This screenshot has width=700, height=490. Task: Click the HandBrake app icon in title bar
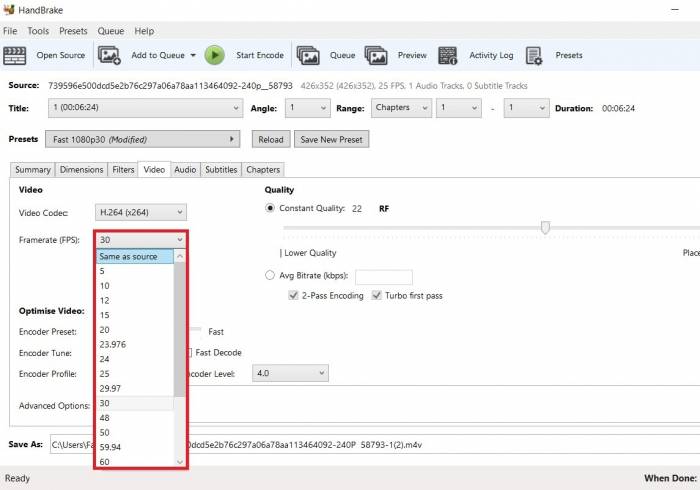[x=9, y=10]
